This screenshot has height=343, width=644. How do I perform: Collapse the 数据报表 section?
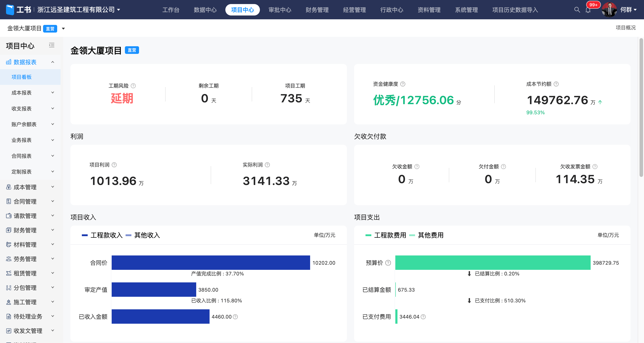[x=52, y=62]
